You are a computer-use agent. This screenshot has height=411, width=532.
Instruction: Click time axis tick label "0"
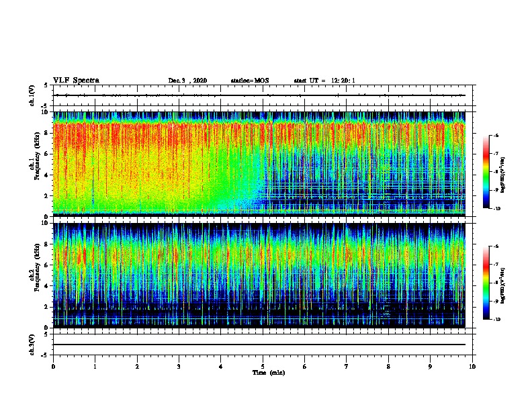(53, 367)
